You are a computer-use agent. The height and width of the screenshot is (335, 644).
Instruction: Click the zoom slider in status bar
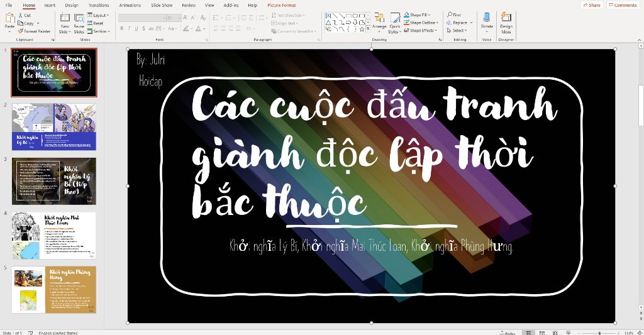pyautogui.click(x=599, y=333)
